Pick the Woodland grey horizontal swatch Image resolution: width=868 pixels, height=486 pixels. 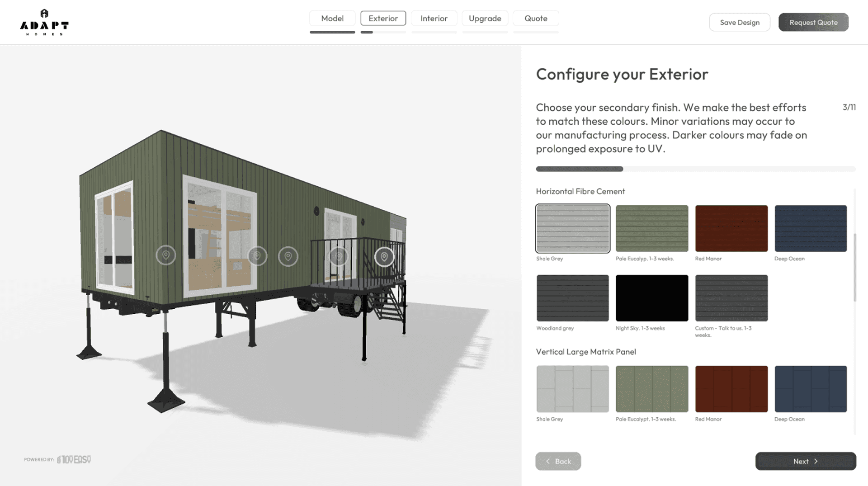[x=573, y=298]
